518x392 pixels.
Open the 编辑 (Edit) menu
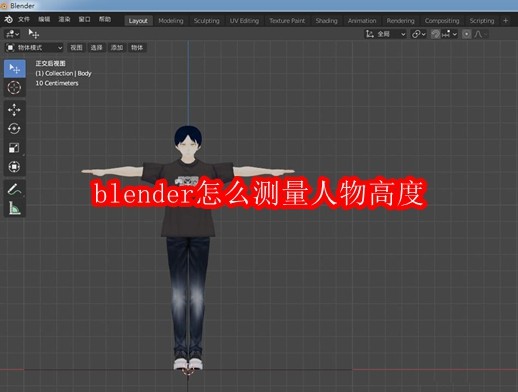click(x=44, y=19)
